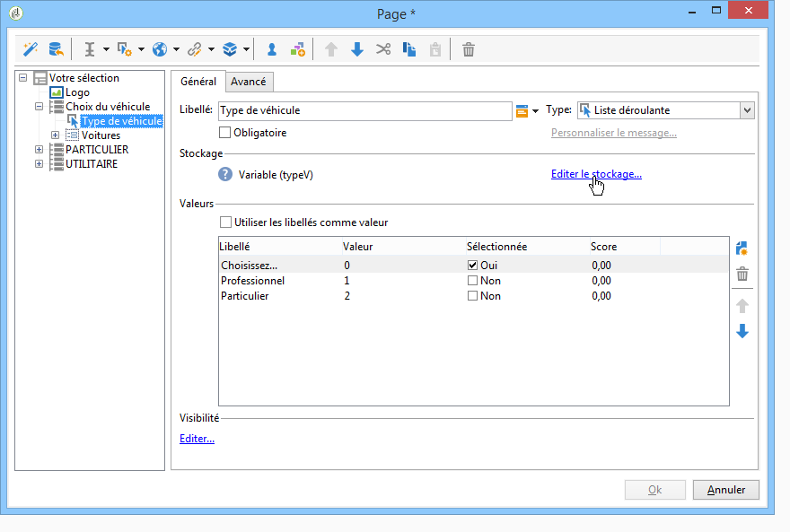Click the 'Editer le stockage...' link

click(595, 175)
